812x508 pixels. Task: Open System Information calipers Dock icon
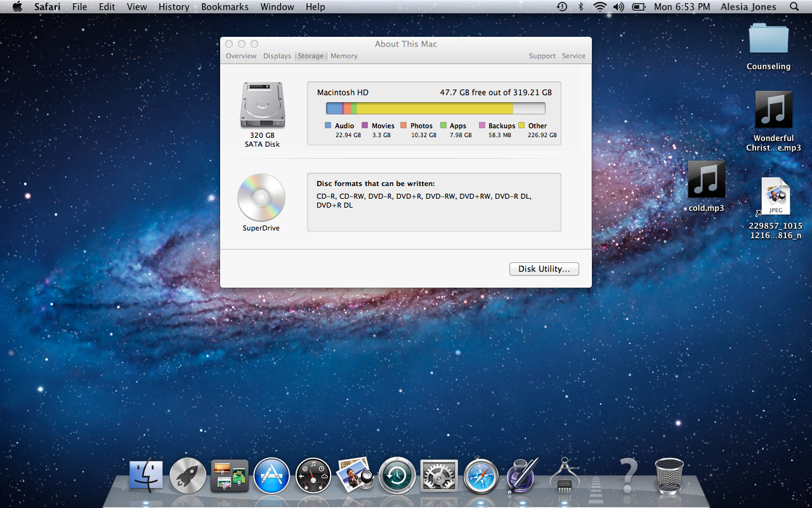(x=564, y=475)
